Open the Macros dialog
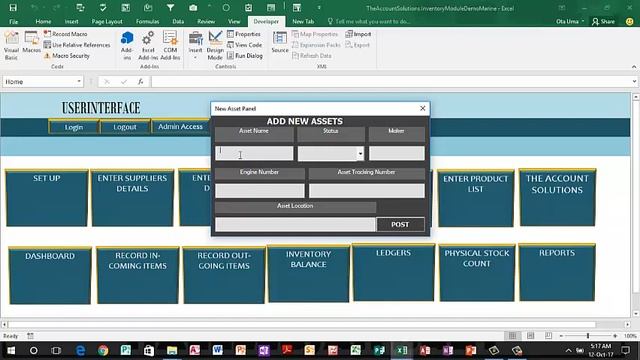Screen dimensions: 640x360 pyautogui.click(x=31, y=42)
